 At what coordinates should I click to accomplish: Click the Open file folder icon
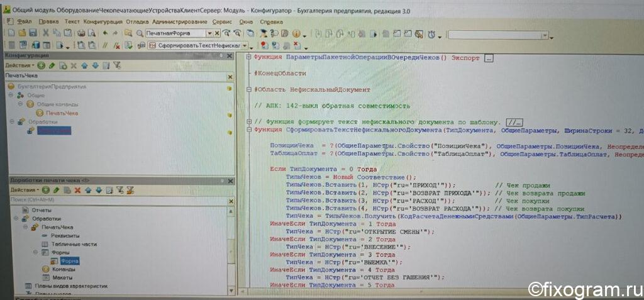[22, 33]
